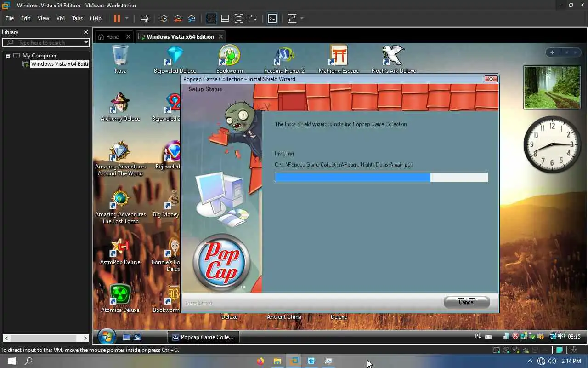The height and width of the screenshot is (368, 588).
Task: Open the File menu
Action: [10, 18]
